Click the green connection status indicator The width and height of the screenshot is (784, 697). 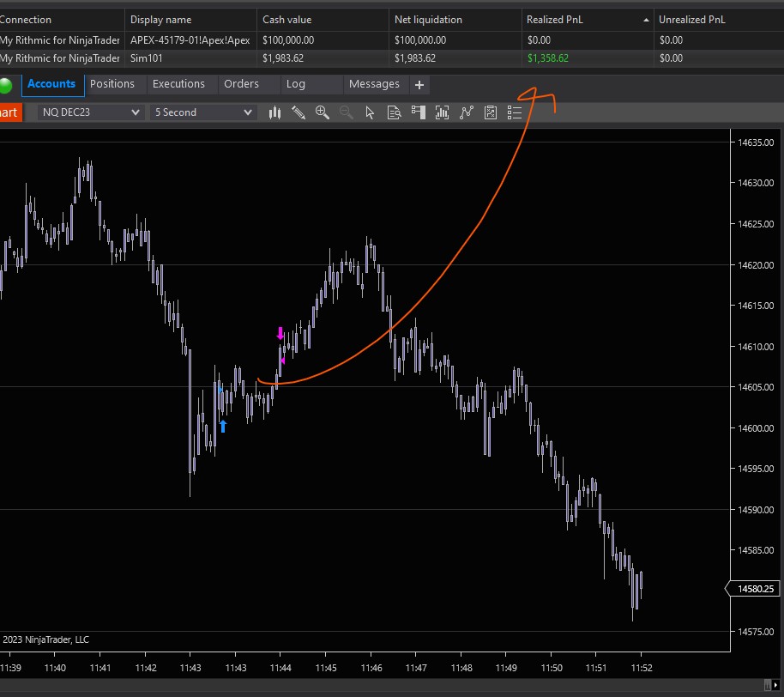7,85
